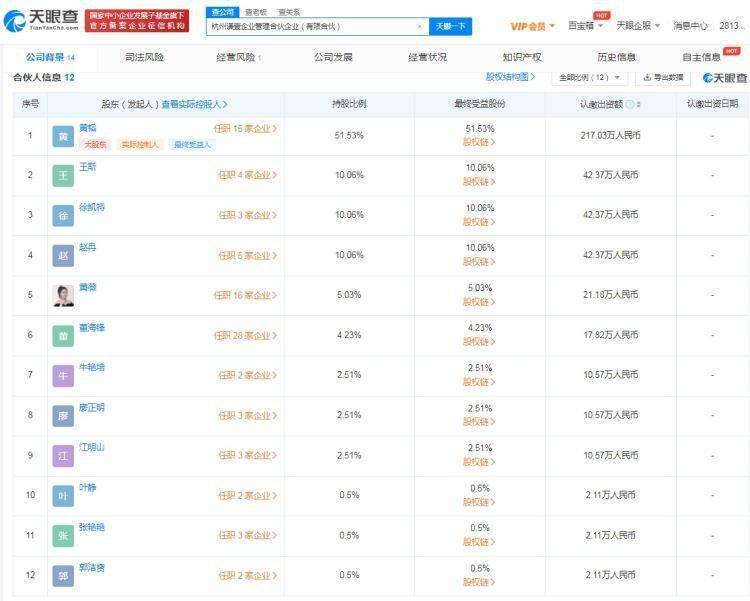750x601 pixels.
Task: Click the blue 徐 avatar in row 3
Action: tap(63, 216)
